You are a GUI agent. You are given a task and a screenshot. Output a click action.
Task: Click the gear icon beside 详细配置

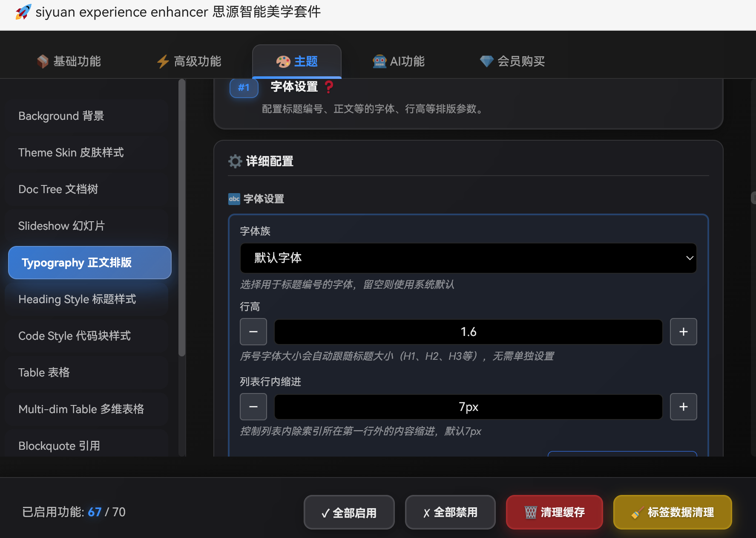[x=235, y=161]
